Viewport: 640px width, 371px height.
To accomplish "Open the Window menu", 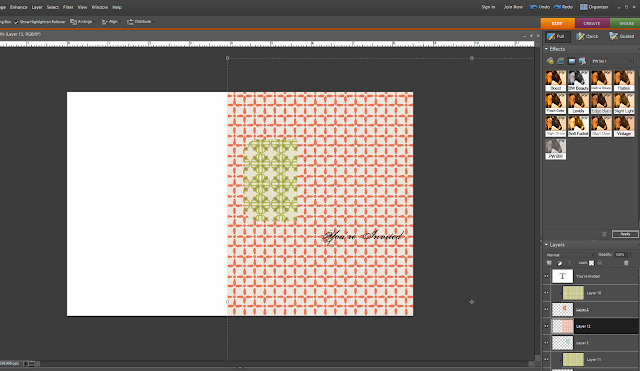I will click(x=100, y=7).
